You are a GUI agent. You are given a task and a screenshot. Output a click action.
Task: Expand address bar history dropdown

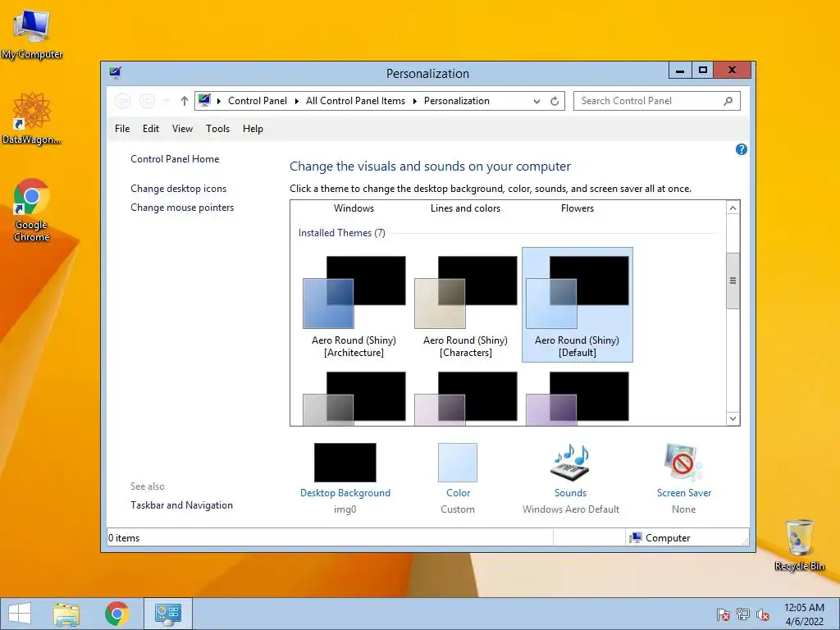point(536,101)
